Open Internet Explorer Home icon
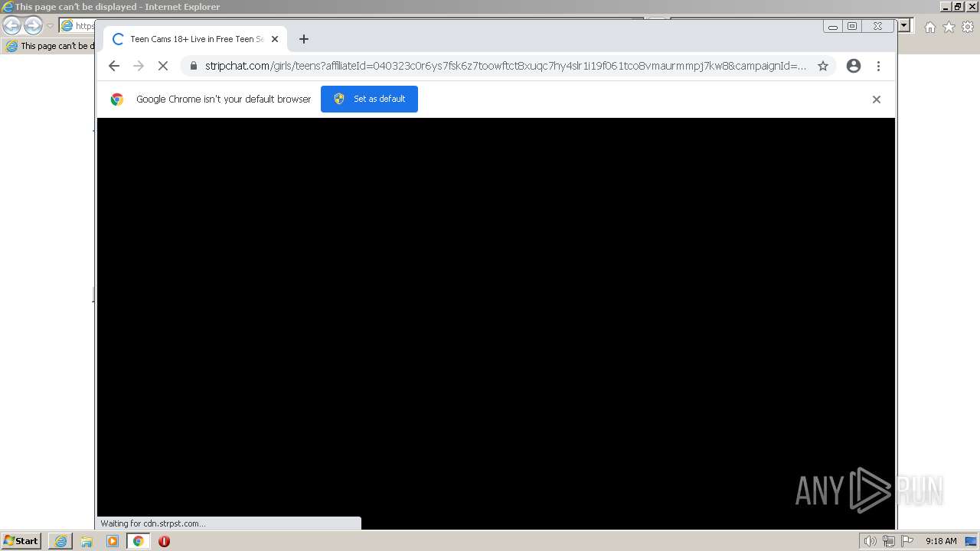Viewport: 980px width, 551px height. pos(929,27)
